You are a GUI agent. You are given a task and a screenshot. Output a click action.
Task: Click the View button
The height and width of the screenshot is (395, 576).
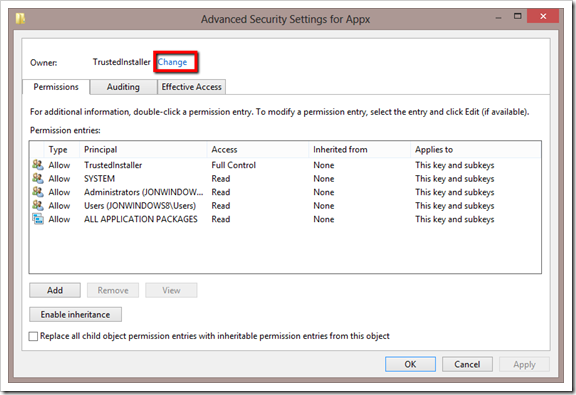(171, 290)
